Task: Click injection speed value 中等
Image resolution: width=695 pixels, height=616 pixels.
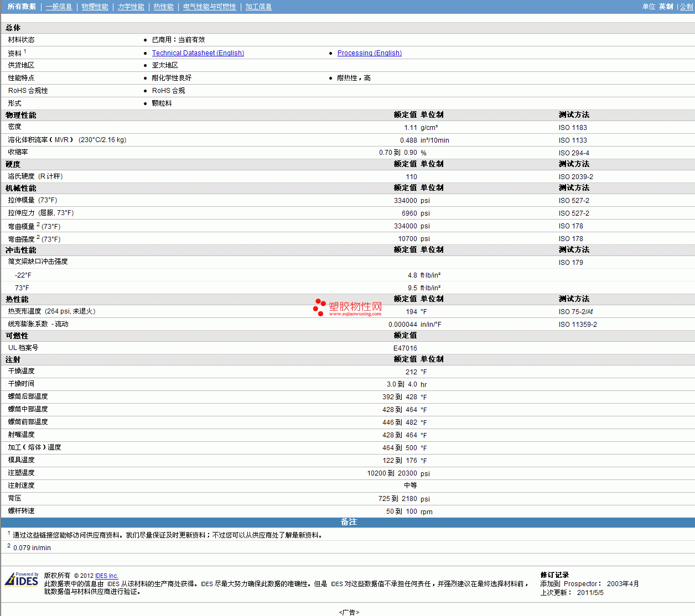Action: (x=411, y=486)
